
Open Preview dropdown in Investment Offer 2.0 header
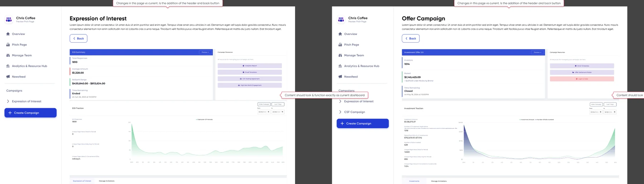coord(537,52)
